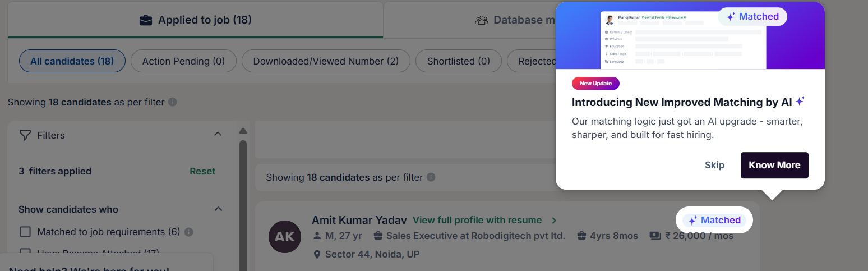Click 'Skip' on the AI matching popup
This screenshot has width=868, height=271.
point(714,165)
